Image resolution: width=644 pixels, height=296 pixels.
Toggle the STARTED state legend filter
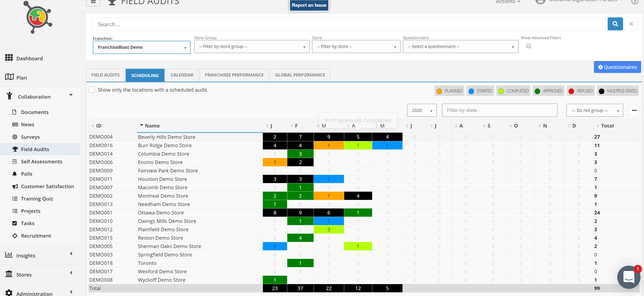tap(480, 91)
